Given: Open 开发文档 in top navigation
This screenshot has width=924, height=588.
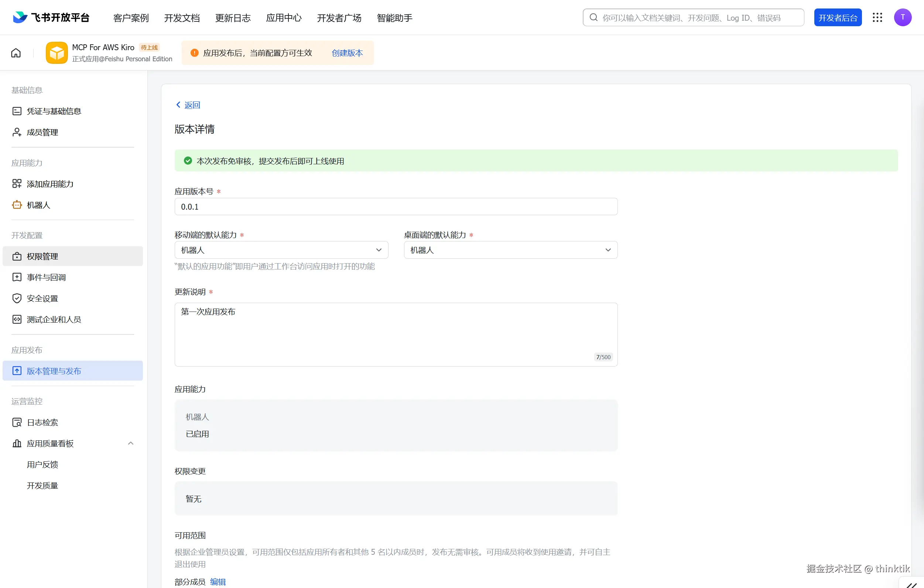Looking at the screenshot, I should [x=182, y=18].
